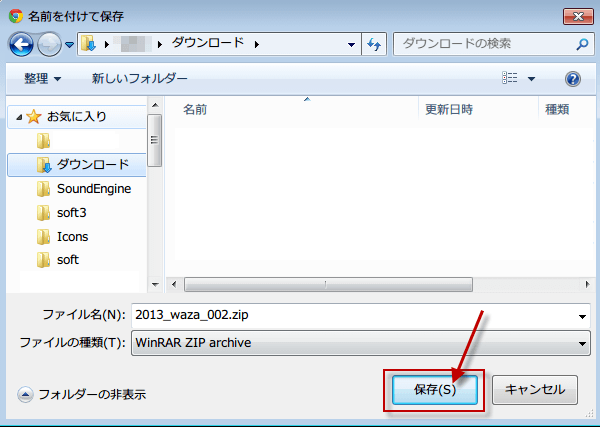This screenshot has height=427, width=600.
Task: Click sidebar scroll down arrow
Action: (x=155, y=284)
